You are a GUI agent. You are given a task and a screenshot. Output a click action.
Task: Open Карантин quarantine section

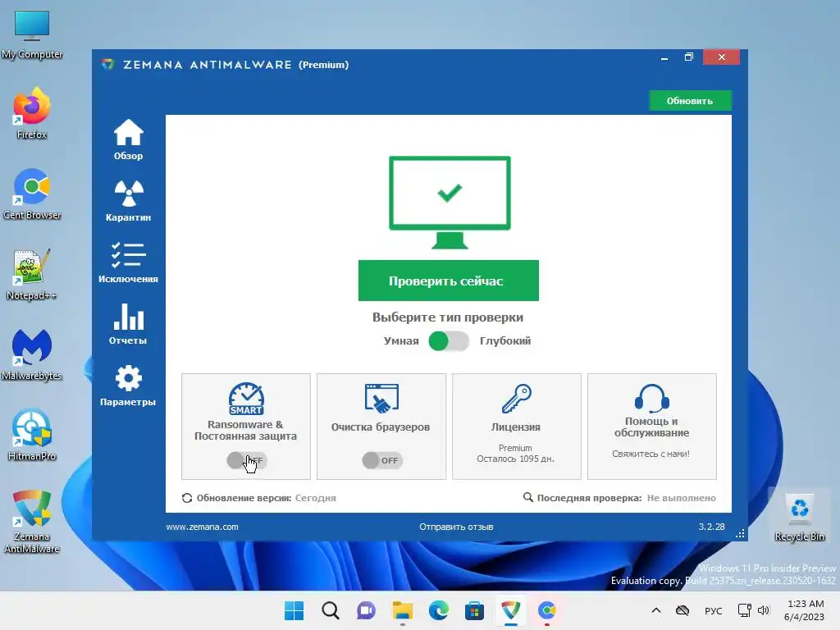(x=128, y=201)
